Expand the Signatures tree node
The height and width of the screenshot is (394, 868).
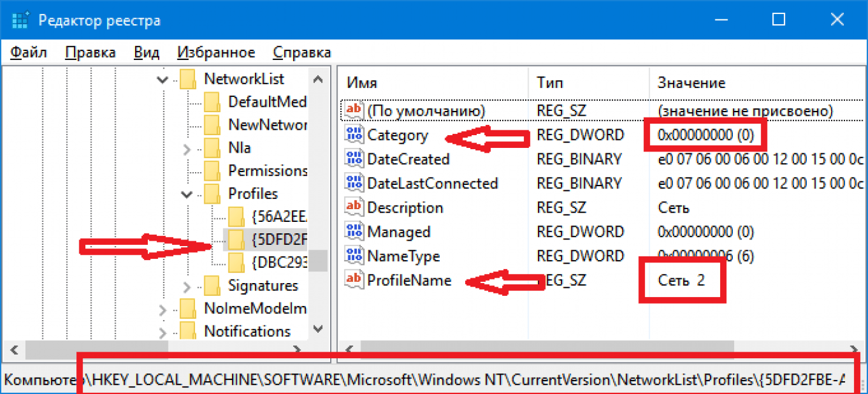point(187,286)
